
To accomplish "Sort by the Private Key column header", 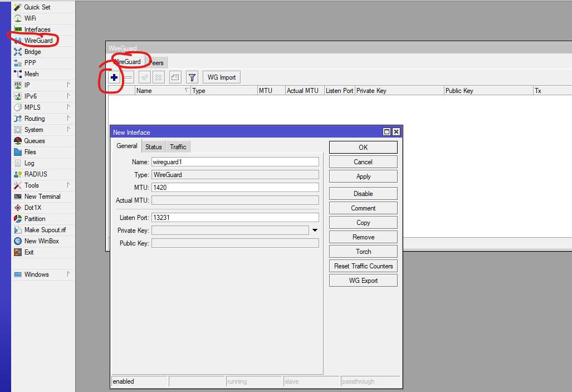I will point(399,91).
